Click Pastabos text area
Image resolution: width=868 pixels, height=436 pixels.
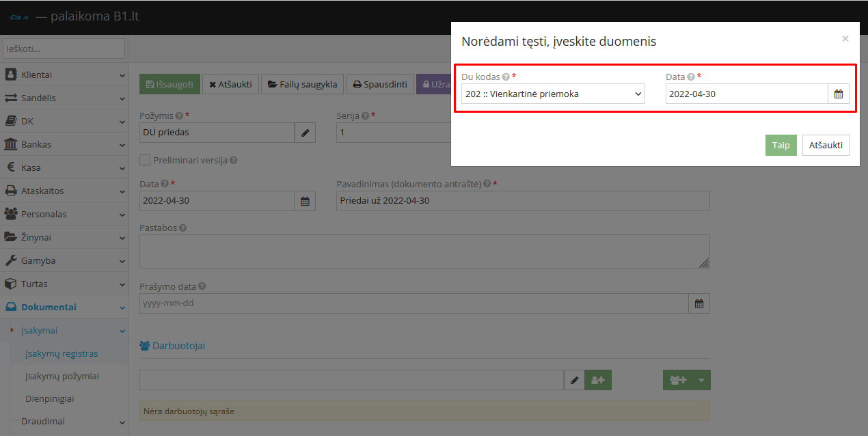point(424,251)
